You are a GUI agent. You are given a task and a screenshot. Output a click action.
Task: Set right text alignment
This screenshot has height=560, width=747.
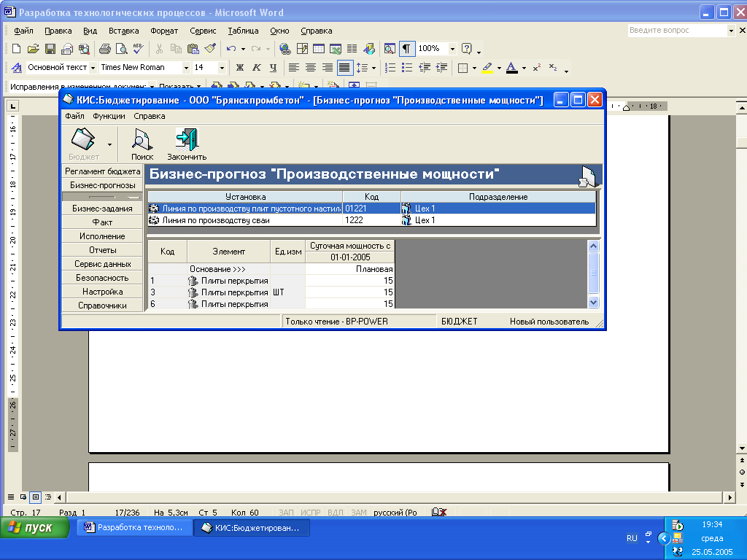(x=328, y=68)
